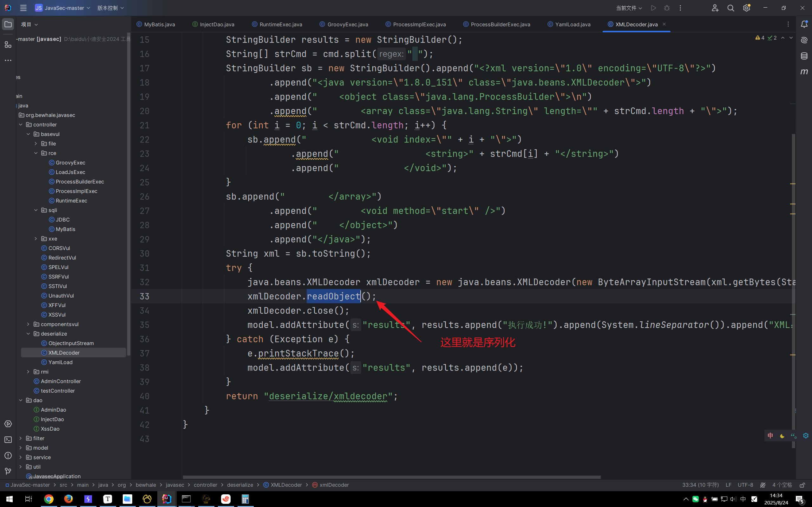
Task: Click the horizontal editor scrollbar
Action: click(391, 477)
